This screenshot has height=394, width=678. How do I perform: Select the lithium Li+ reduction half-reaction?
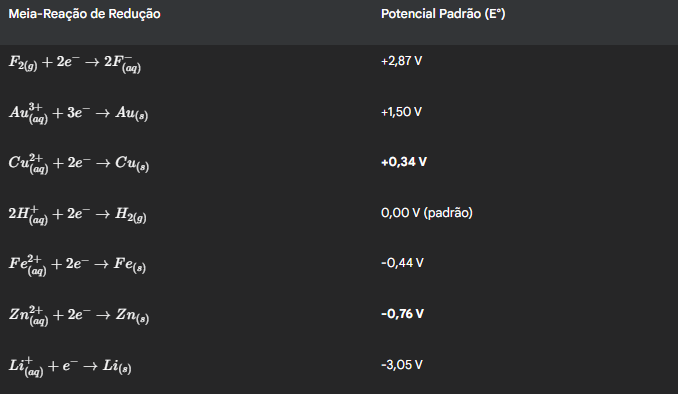click(x=70, y=366)
